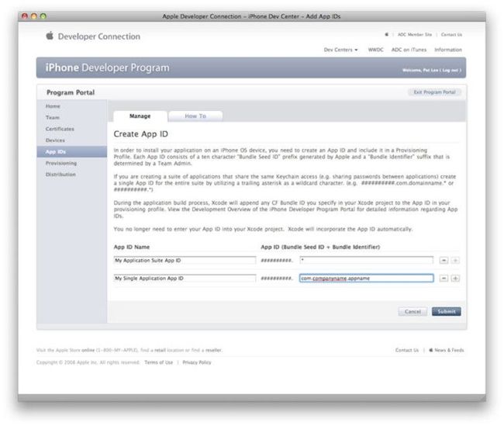Open the News & Feeds link
The height and width of the screenshot is (426, 504).
(x=449, y=350)
